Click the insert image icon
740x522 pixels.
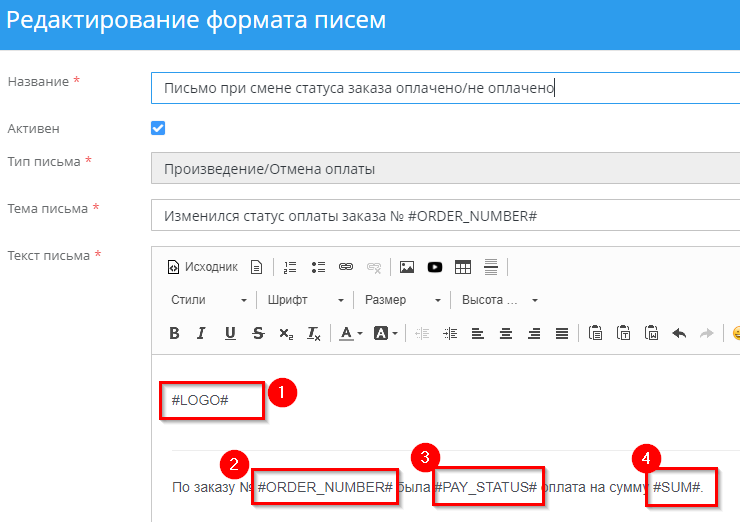pos(407,267)
